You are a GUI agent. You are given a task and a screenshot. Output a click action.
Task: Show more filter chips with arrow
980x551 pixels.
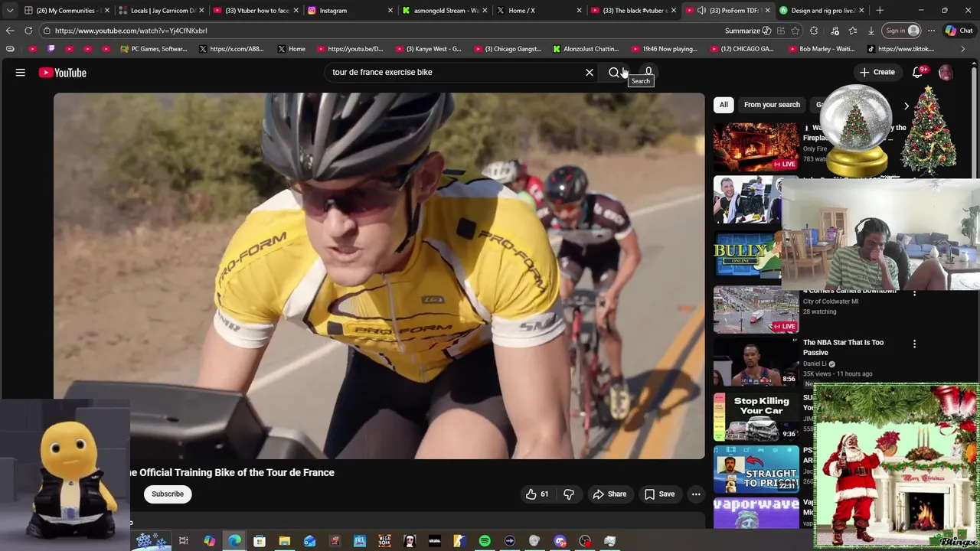[906, 106]
